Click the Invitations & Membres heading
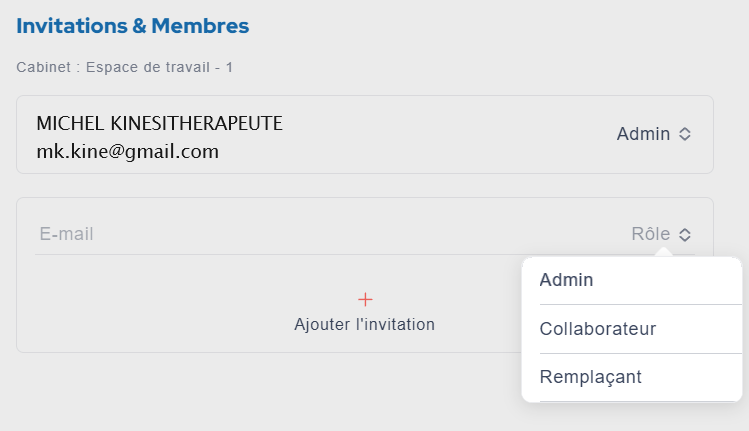This screenshot has height=431, width=749. [x=132, y=26]
